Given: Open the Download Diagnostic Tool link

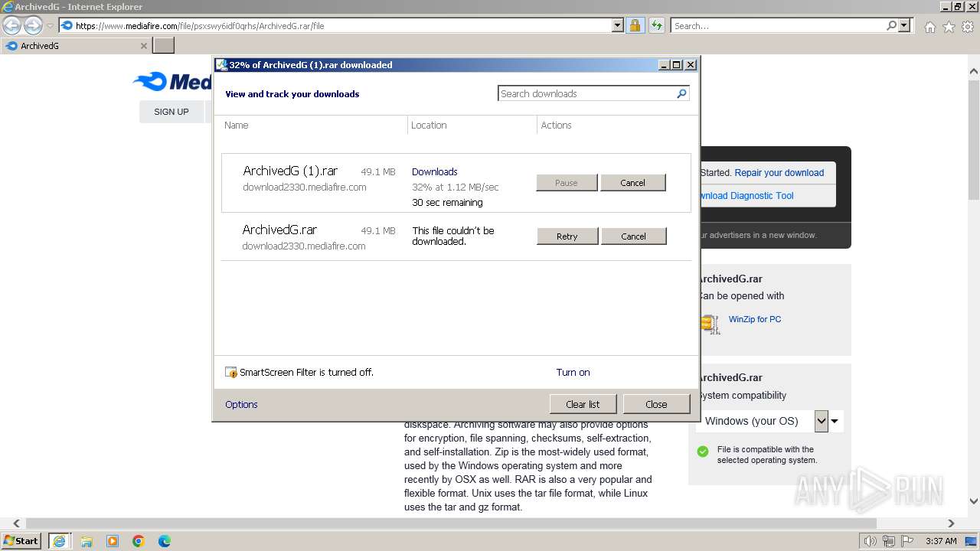Looking at the screenshot, I should coord(747,196).
